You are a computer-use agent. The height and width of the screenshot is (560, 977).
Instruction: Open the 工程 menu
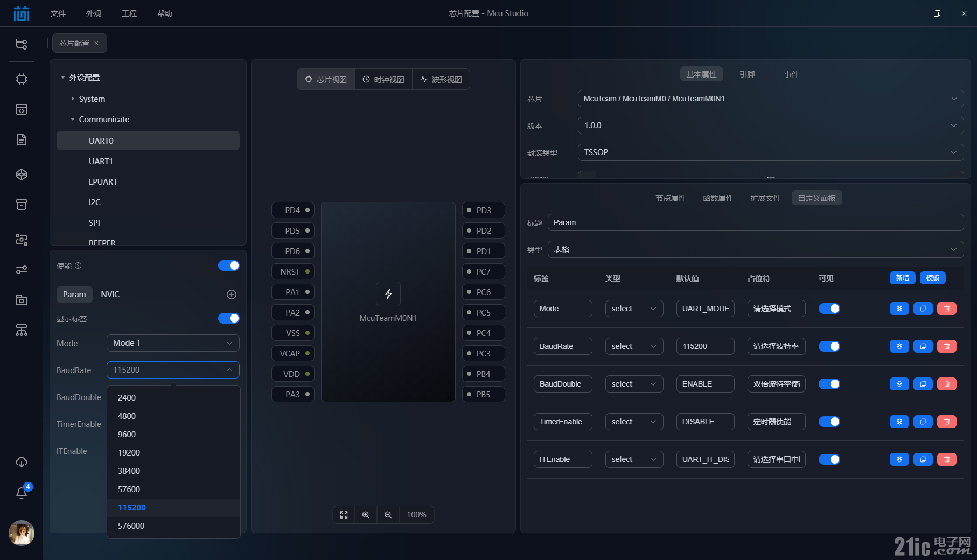(129, 13)
